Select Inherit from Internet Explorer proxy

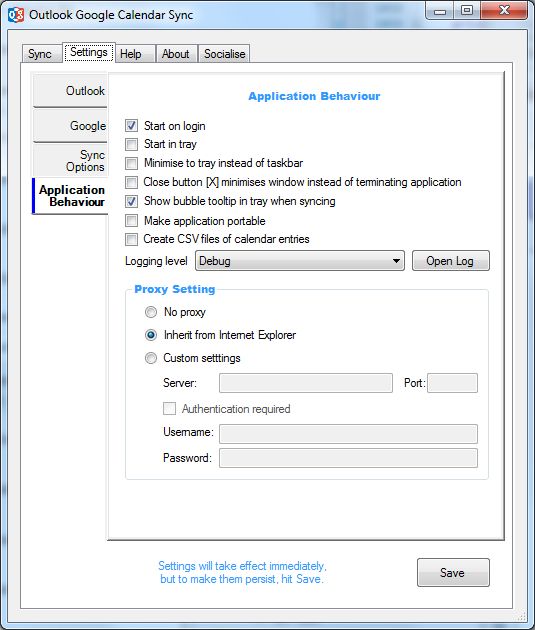pos(151,335)
